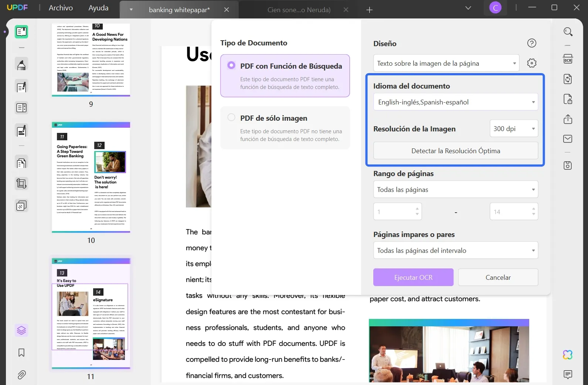Viewport: 588px width, 385px height.
Task: Close the banking whitepapar tab
Action: point(227,10)
